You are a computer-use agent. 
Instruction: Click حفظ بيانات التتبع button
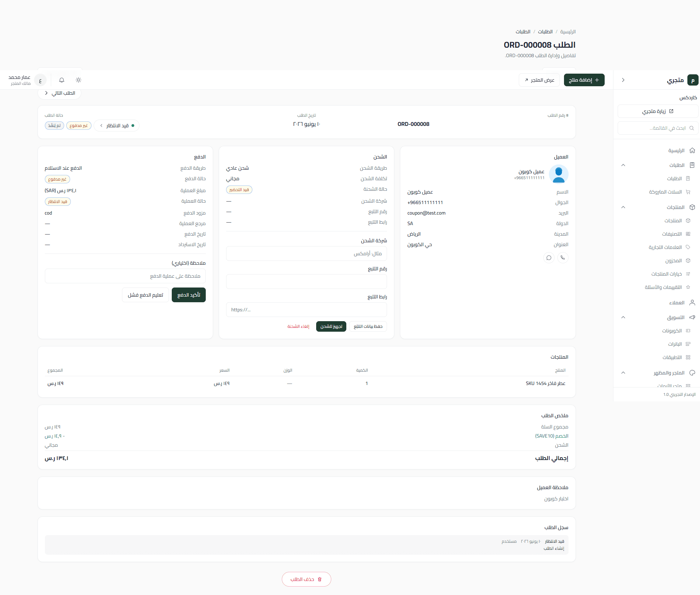coord(368,326)
